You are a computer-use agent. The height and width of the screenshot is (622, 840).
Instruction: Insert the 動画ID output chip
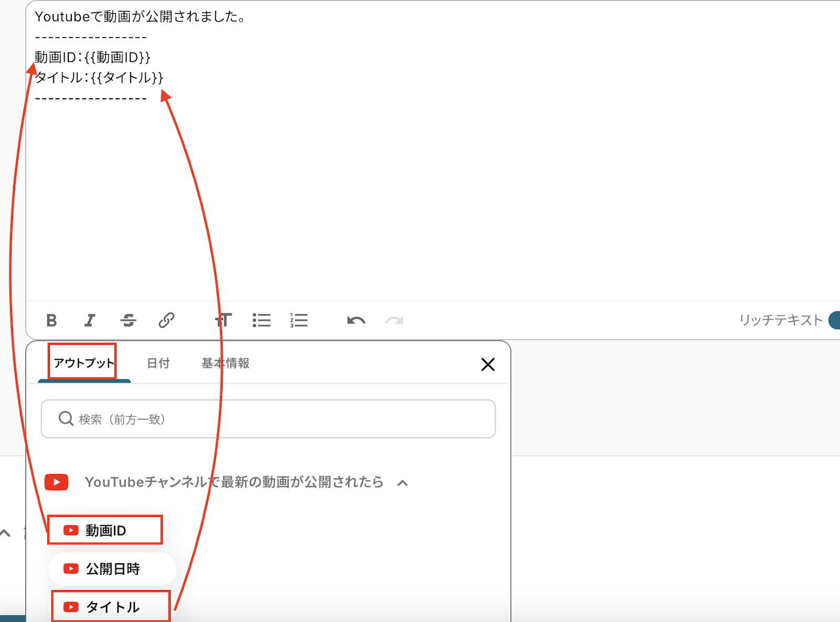[105, 530]
